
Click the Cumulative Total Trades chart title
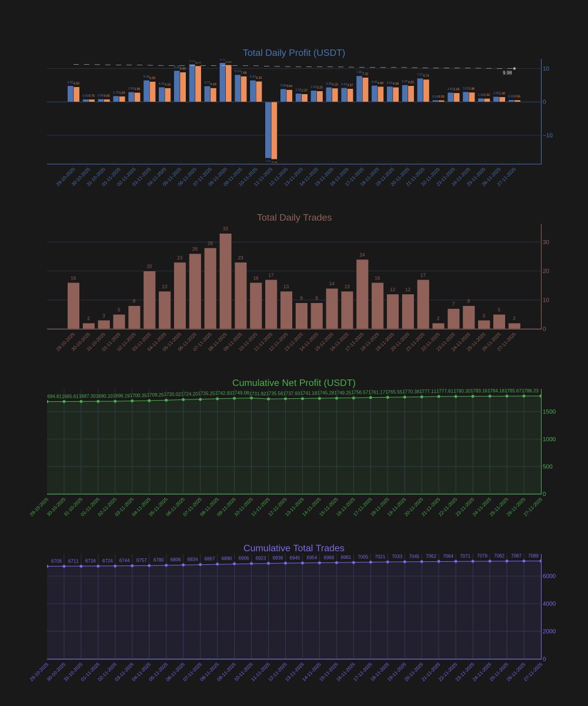(294, 547)
